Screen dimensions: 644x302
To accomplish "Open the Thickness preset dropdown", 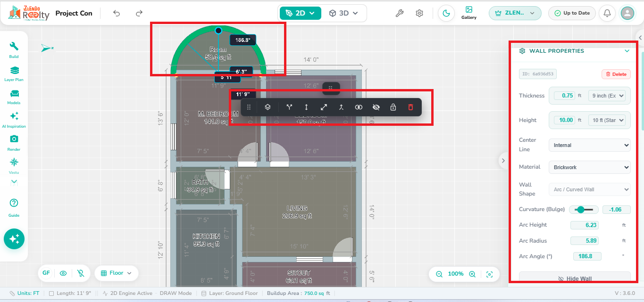I will pyautogui.click(x=607, y=96).
